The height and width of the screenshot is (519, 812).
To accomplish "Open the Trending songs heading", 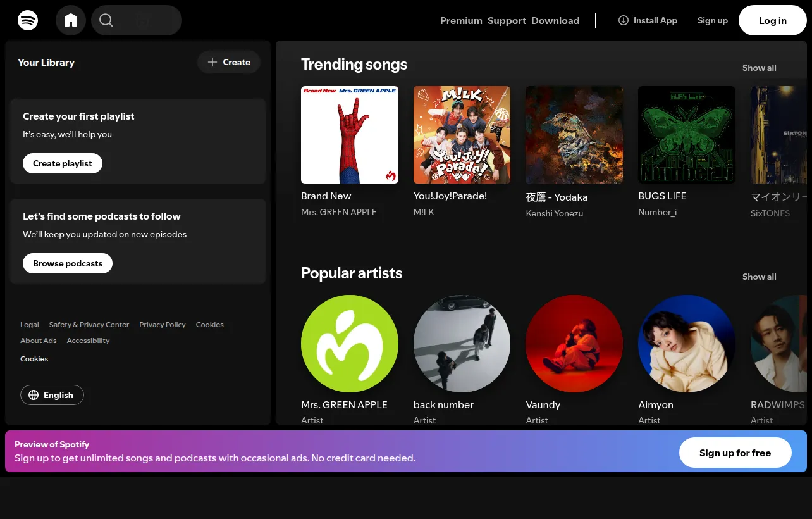I will click(354, 65).
